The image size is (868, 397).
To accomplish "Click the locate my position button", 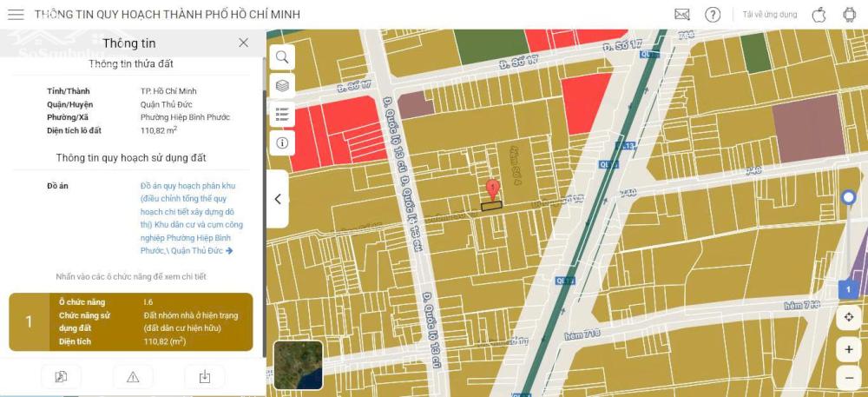I will tap(848, 319).
